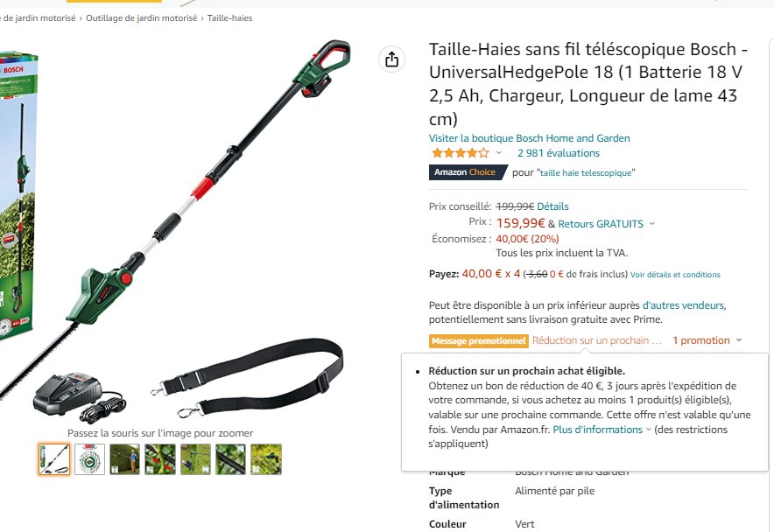Open the star rating dropdown chevron

(x=499, y=153)
